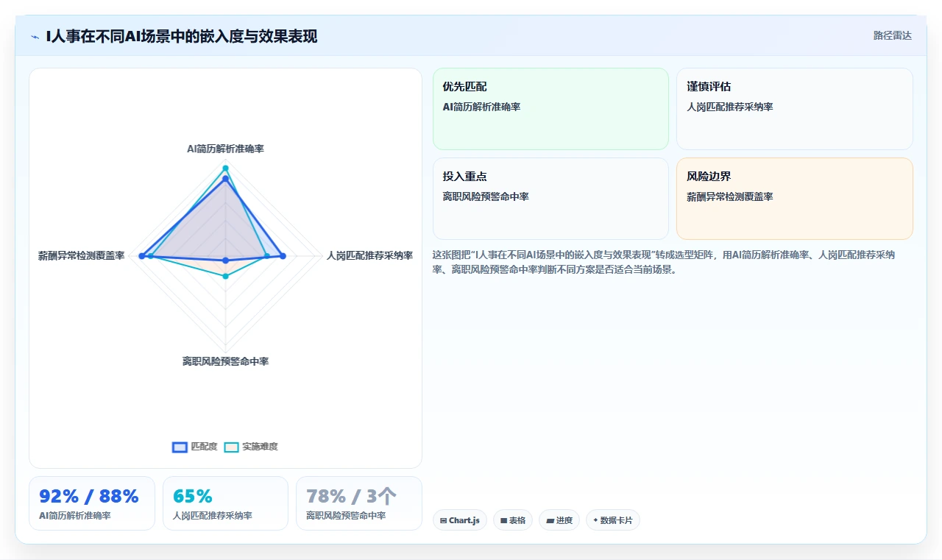Click the Chart.js tag
The width and height of the screenshot is (942, 560).
[459, 520]
